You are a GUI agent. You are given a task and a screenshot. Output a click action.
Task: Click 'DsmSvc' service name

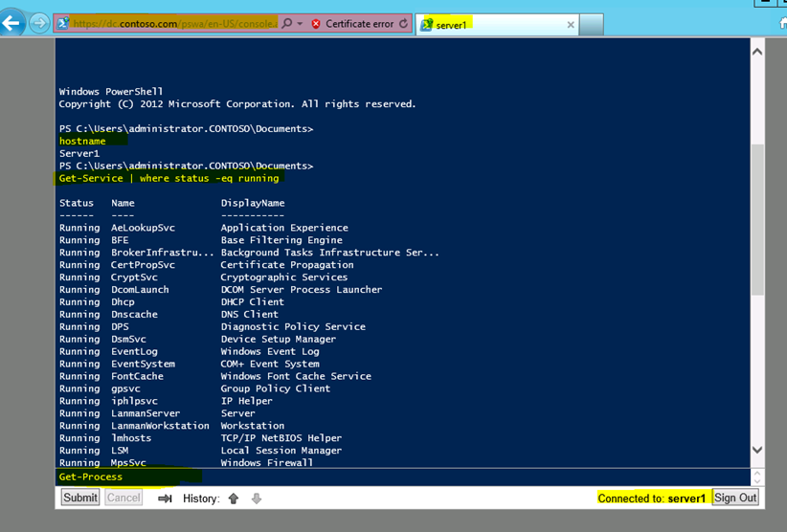(128, 339)
